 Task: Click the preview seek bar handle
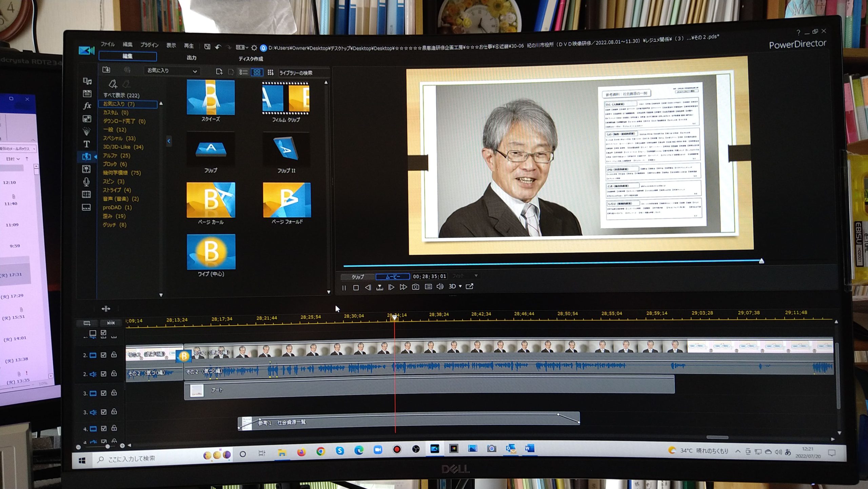(x=762, y=261)
